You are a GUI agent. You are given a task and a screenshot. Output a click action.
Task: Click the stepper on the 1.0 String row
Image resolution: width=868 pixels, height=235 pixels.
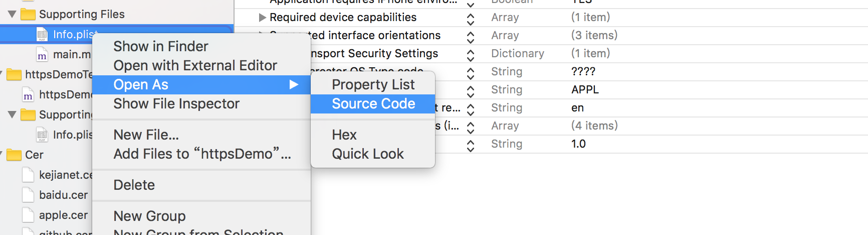click(x=470, y=146)
